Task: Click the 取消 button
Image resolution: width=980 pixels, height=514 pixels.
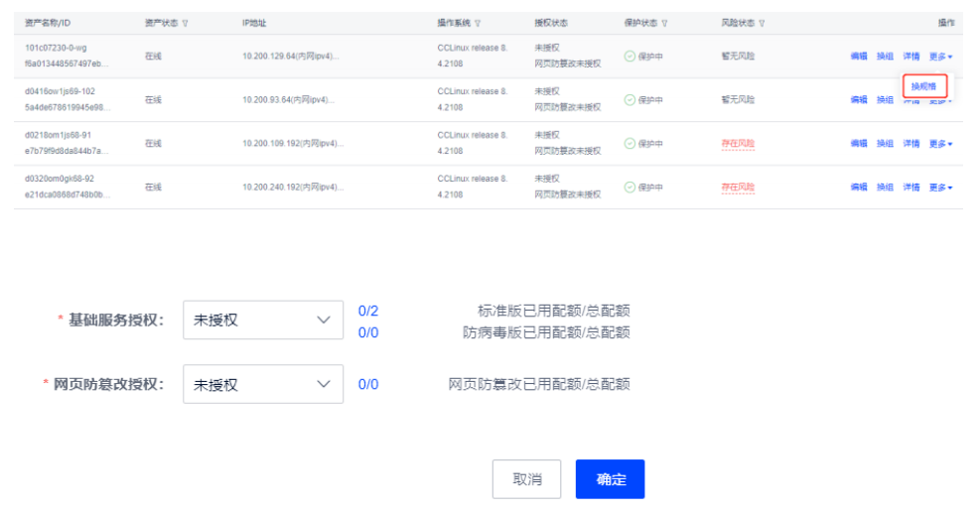Action: click(x=527, y=479)
